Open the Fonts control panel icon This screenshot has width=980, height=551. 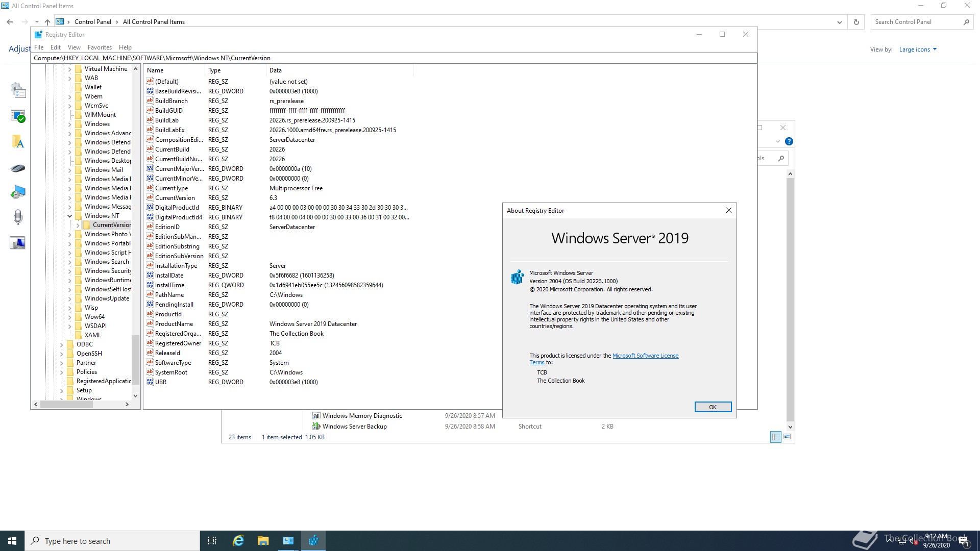click(x=18, y=142)
